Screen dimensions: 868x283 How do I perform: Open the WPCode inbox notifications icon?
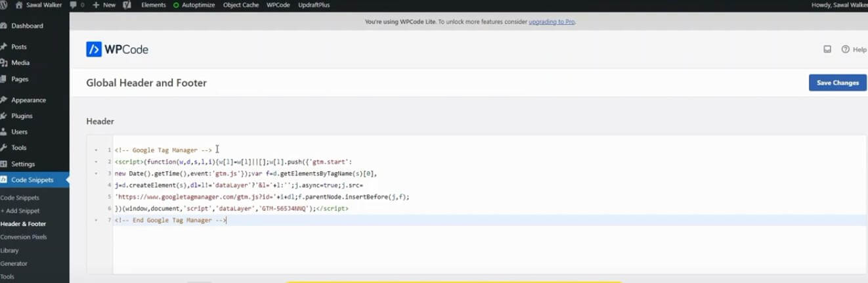tap(827, 49)
